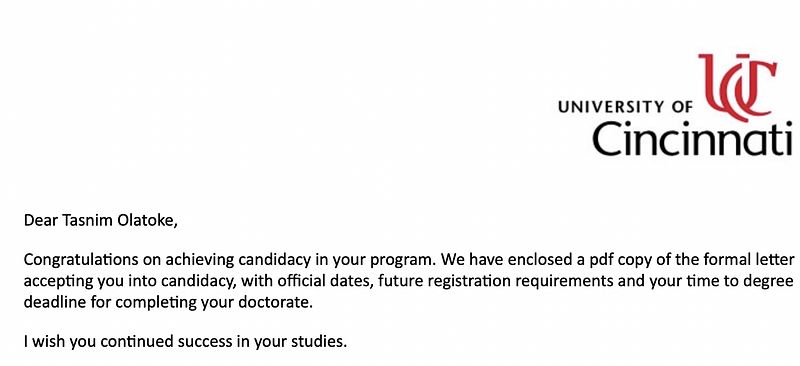Click the "UNIVERSITY OF" logo text
The height and width of the screenshot is (366, 800).
point(626,107)
